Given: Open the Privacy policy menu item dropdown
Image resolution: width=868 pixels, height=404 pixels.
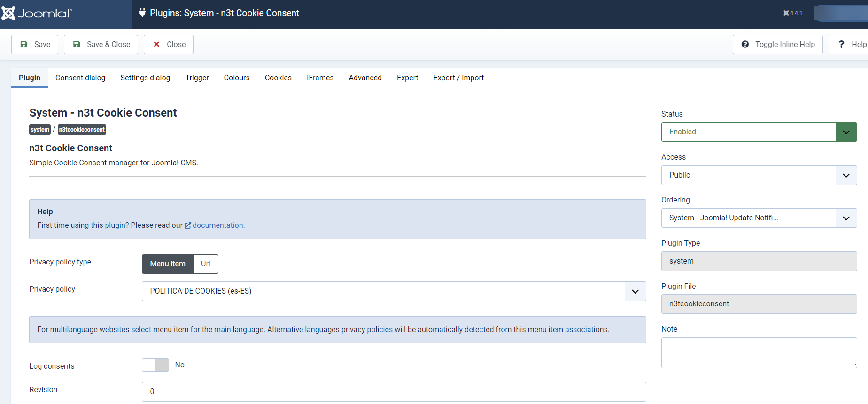Looking at the screenshot, I should pyautogui.click(x=394, y=291).
